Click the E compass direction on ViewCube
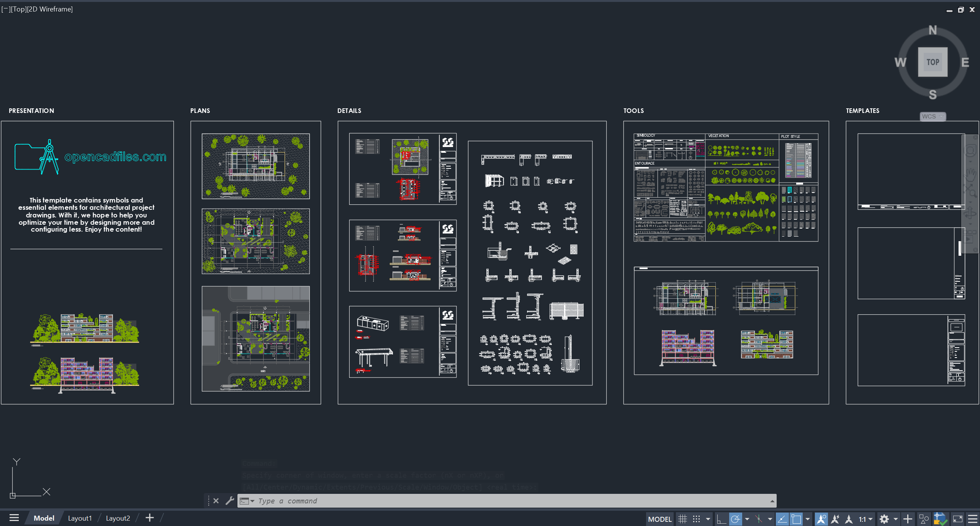 click(x=965, y=62)
